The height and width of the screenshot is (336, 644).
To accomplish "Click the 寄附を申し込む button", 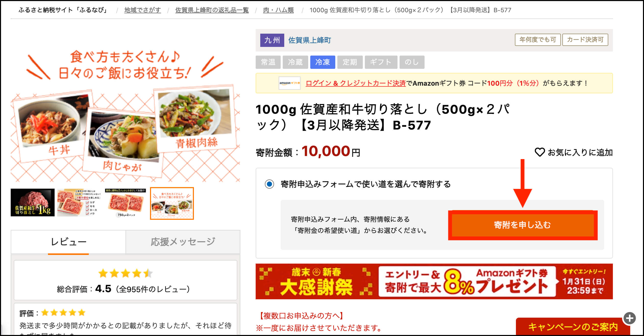I will (x=523, y=225).
